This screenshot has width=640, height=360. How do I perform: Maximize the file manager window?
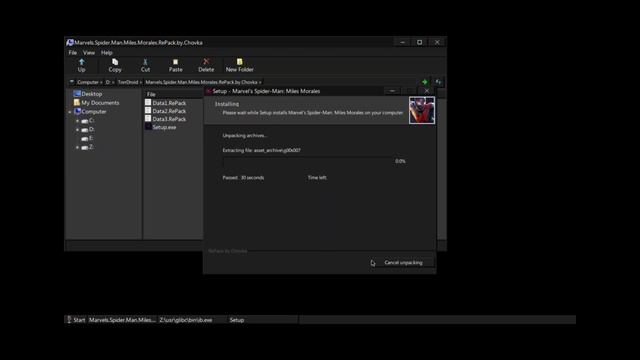[x=419, y=42]
